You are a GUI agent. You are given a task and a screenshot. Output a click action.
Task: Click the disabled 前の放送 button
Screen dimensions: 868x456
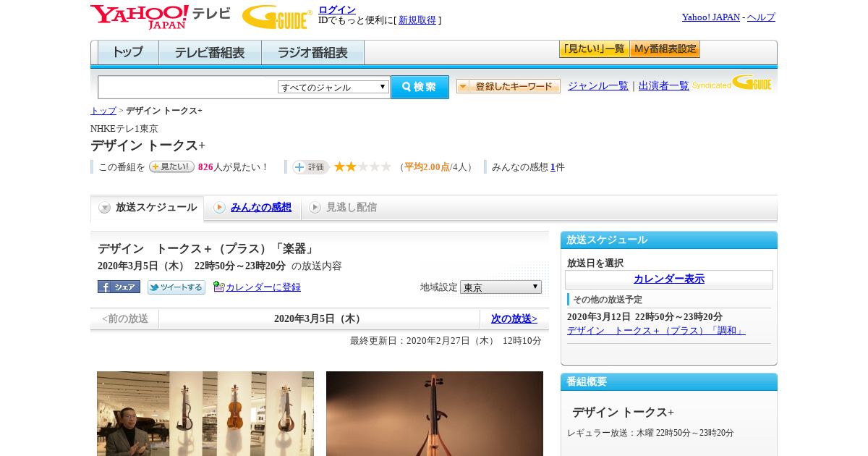point(124,318)
